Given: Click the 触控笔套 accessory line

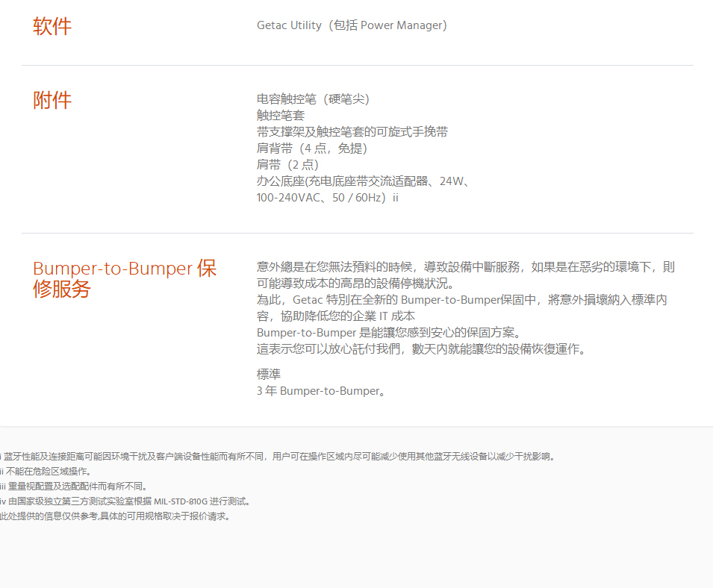Looking at the screenshot, I should pos(281,116).
